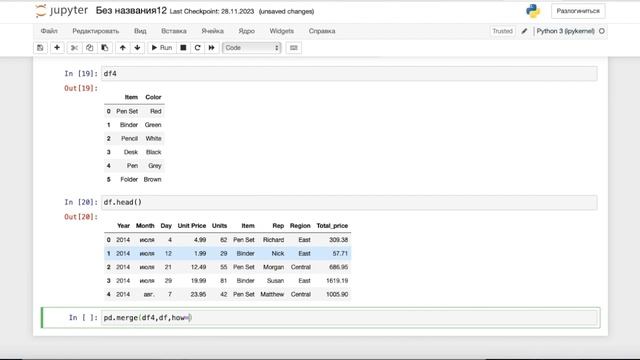
Task: Open the Widgets menu
Action: pos(282,31)
